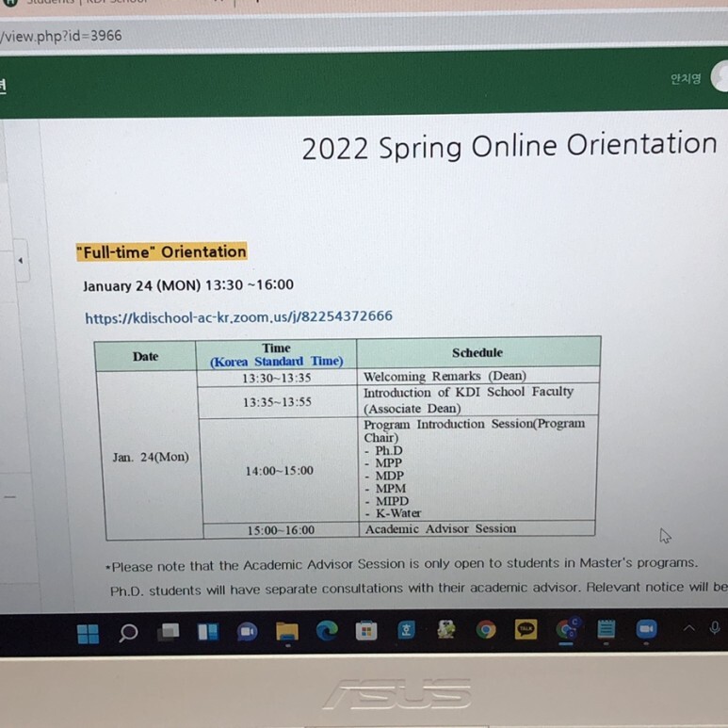The image size is (728, 728).
Task: Open taskbar Search magnifier
Action: (x=128, y=633)
